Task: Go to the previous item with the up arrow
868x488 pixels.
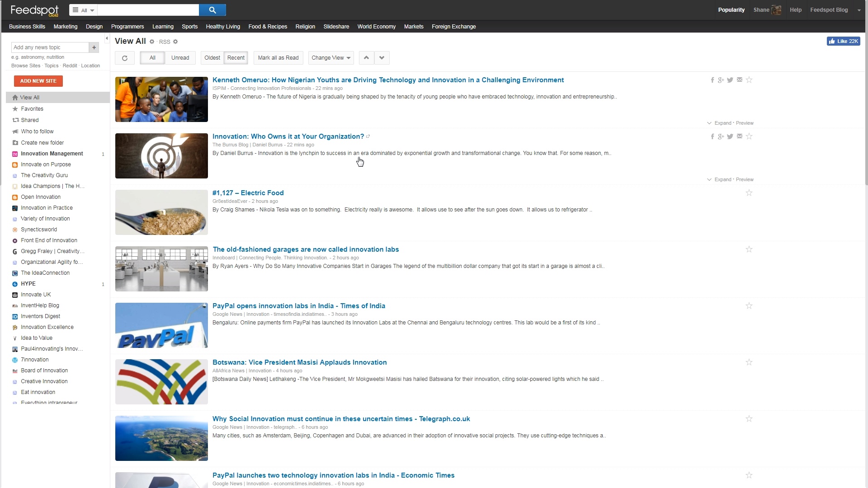Action: [x=367, y=58]
